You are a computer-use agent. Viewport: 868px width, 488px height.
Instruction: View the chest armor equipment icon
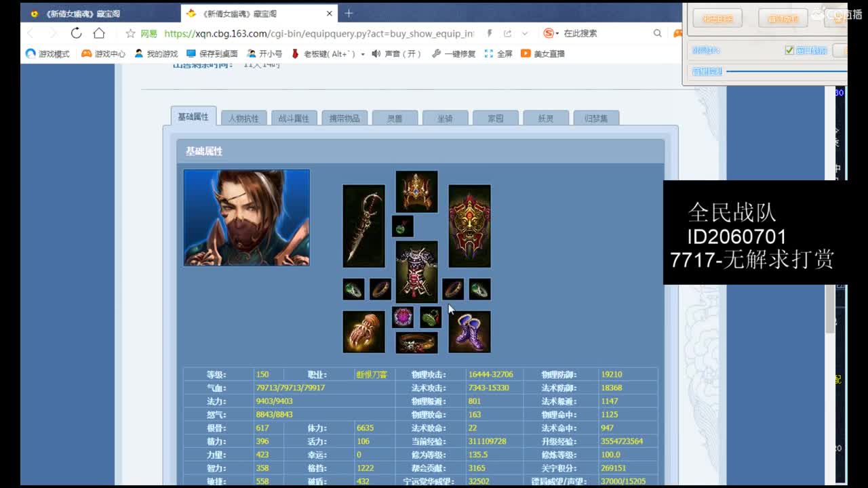click(x=416, y=271)
